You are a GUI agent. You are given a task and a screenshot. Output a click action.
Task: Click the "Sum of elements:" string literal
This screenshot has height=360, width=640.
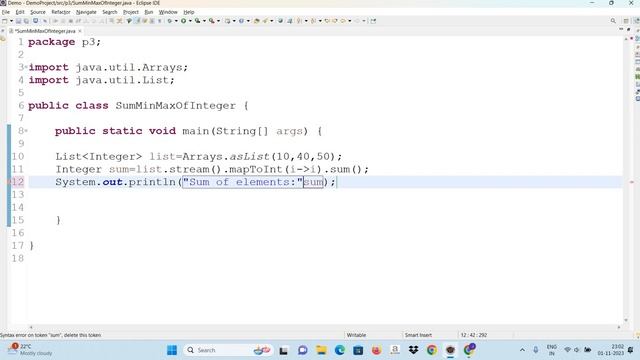243,182
